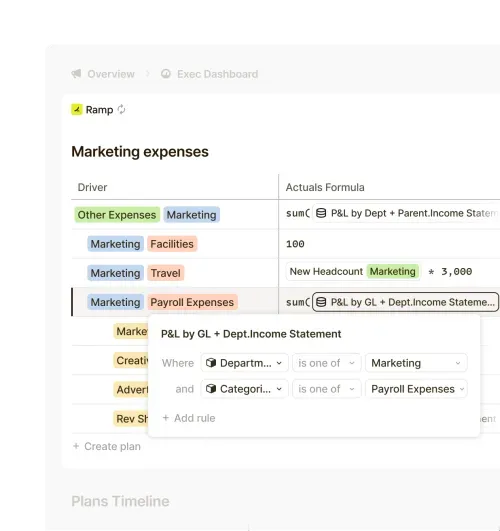Screen dimensions: 500x531
Task: Open the Departm... field dropdown
Action: 244,363
